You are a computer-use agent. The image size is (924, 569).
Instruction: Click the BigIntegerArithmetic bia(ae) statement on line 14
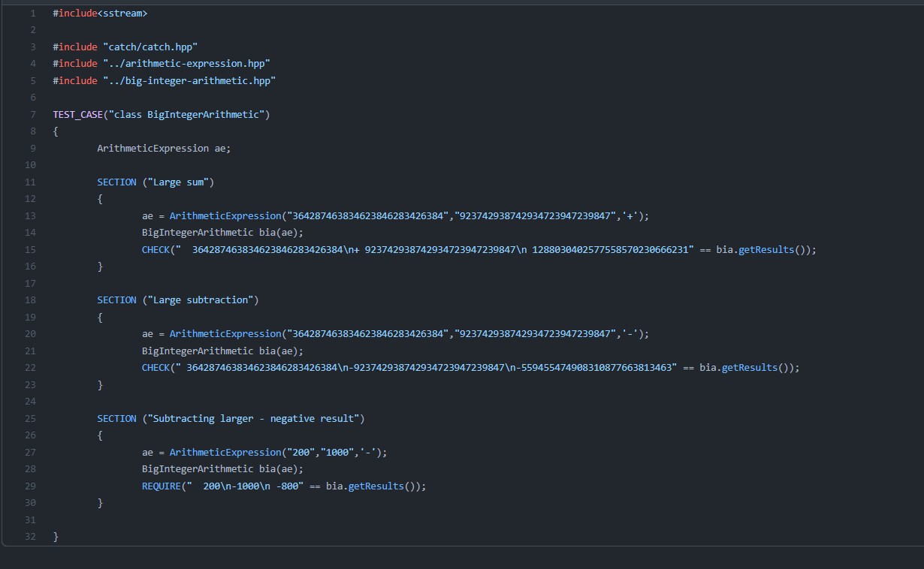click(x=222, y=233)
